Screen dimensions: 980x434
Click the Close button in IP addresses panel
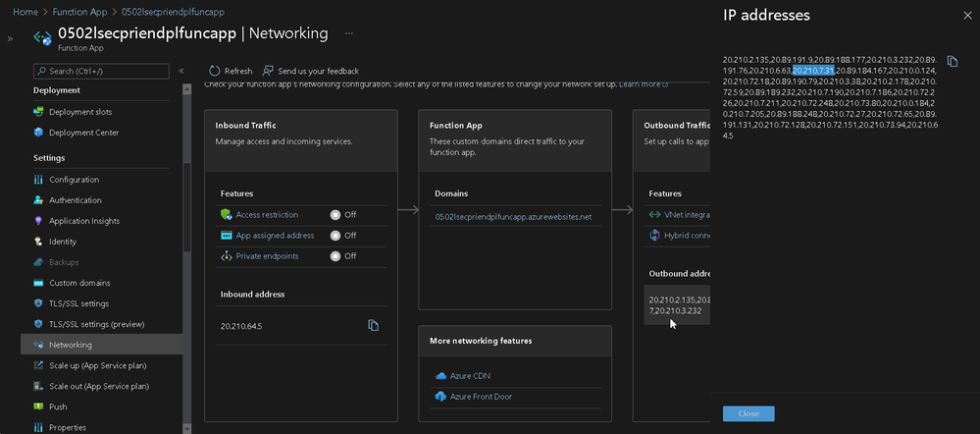[748, 413]
